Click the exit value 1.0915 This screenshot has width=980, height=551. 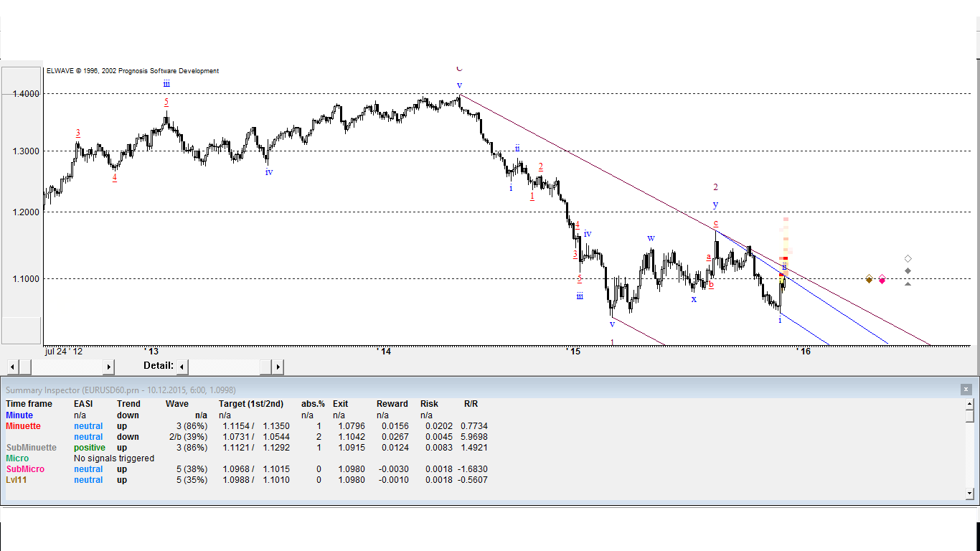point(352,448)
